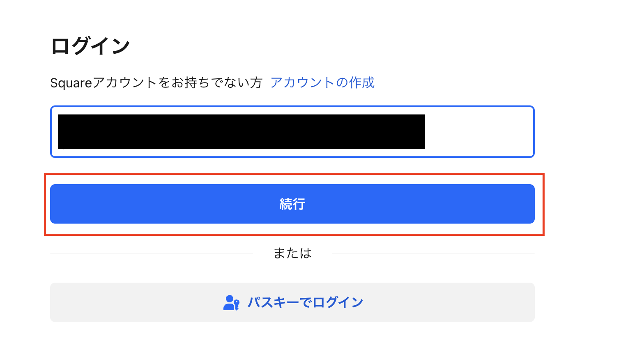Click the divider line left of または
Viewport: 644px width, 352px height.
152,253
